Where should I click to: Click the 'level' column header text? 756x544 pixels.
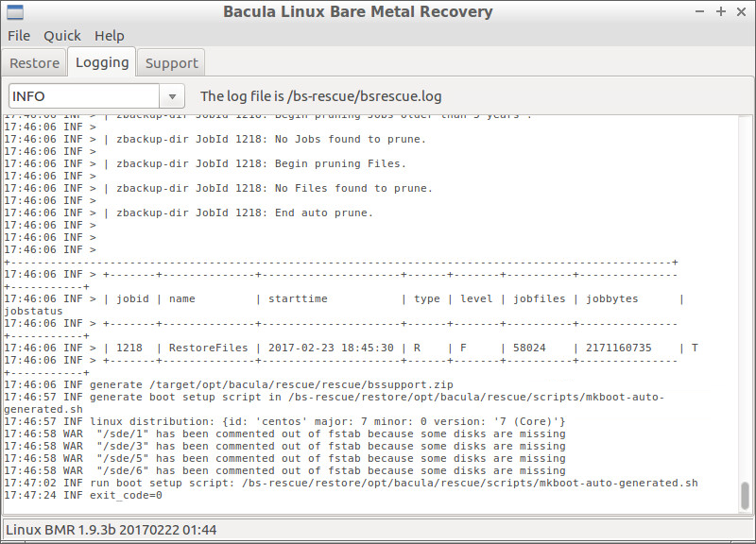tap(476, 298)
